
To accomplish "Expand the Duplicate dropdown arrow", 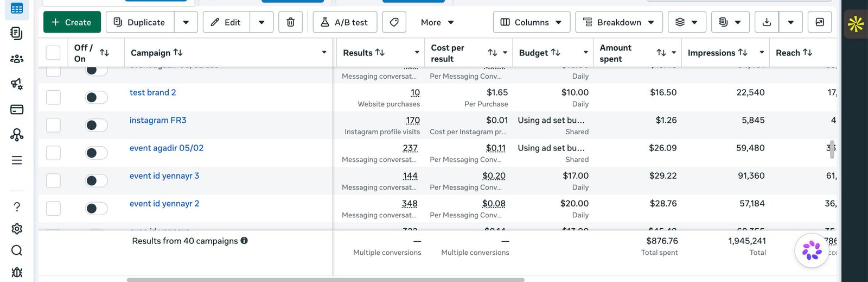I will [x=186, y=22].
